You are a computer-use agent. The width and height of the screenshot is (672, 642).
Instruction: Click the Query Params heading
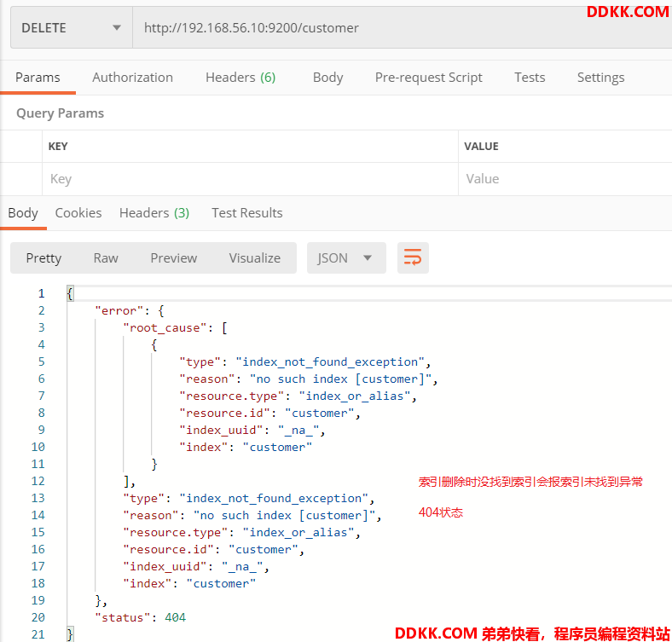click(x=60, y=113)
